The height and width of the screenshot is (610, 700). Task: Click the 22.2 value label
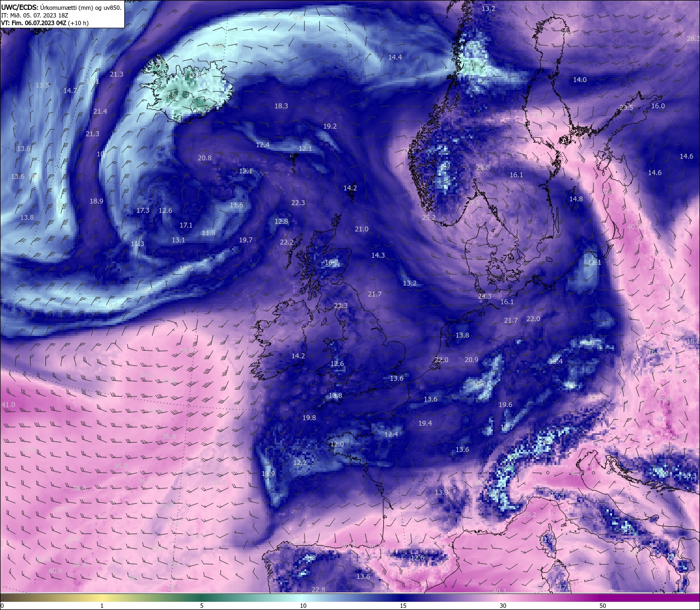coord(287,242)
